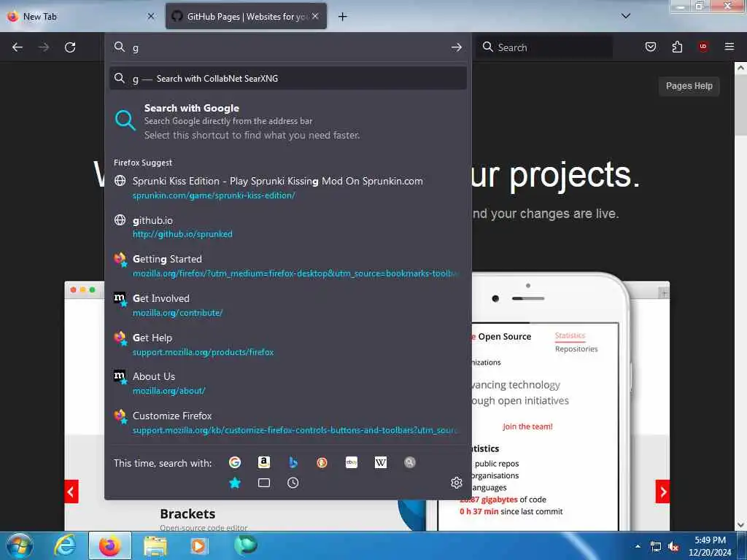Search this time with Wikipedia icon

pyautogui.click(x=381, y=462)
